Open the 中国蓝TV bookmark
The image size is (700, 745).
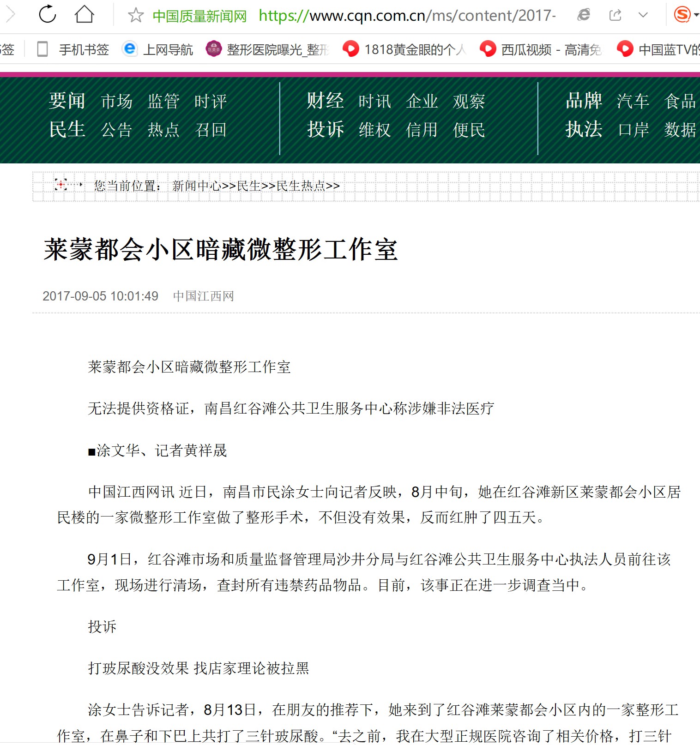tap(658, 49)
